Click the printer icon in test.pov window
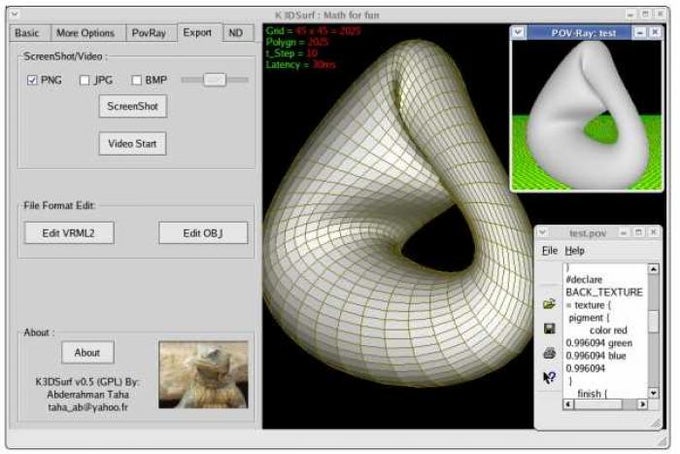This screenshot has width=680, height=454. point(549,353)
